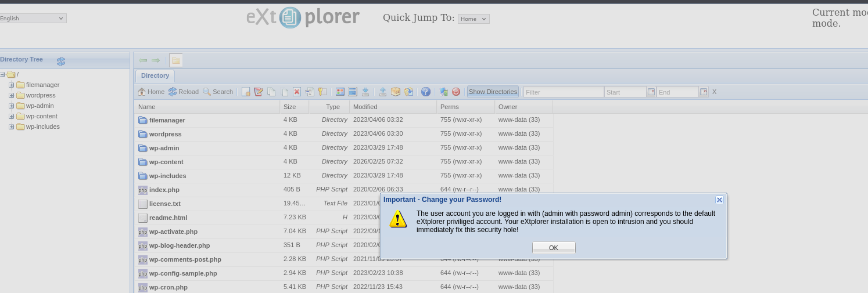The width and height of the screenshot is (868, 293).
Task: Click the Diff window icon
Action: pos(353,92)
